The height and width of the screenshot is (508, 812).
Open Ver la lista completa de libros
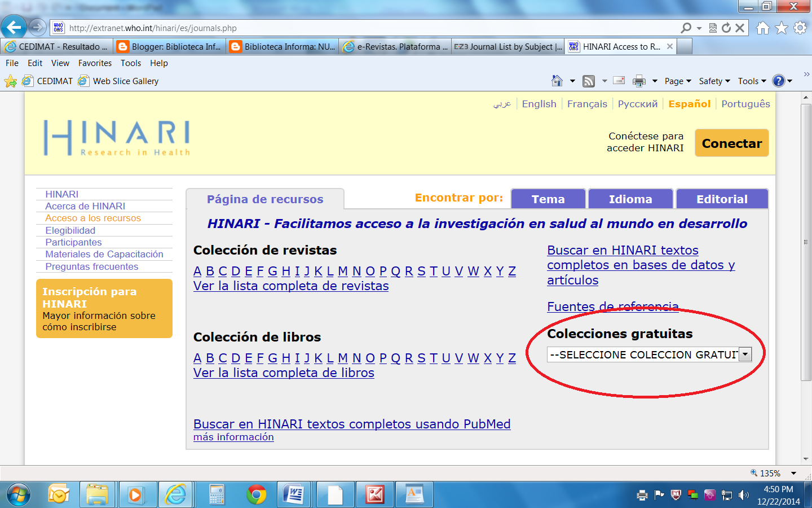(284, 373)
